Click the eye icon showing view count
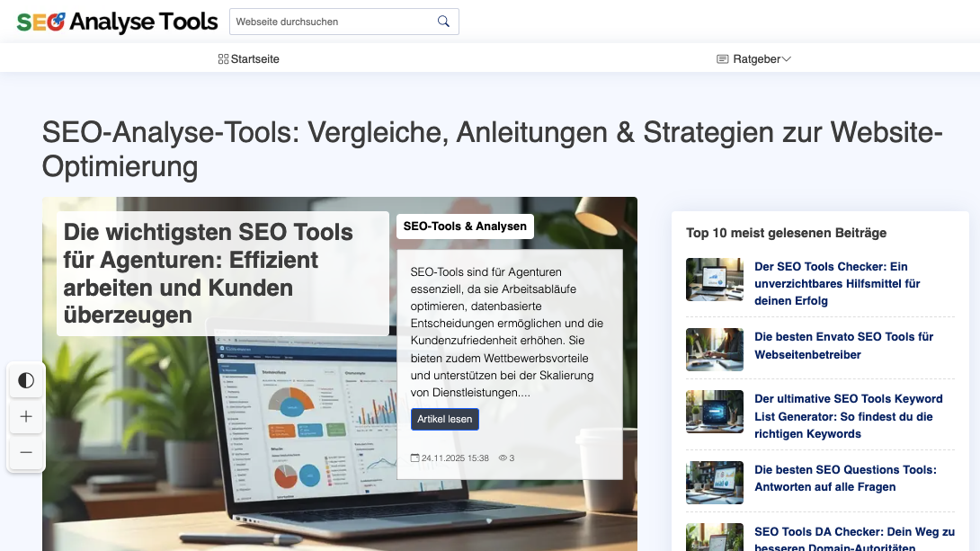The height and width of the screenshot is (551, 980). point(502,458)
